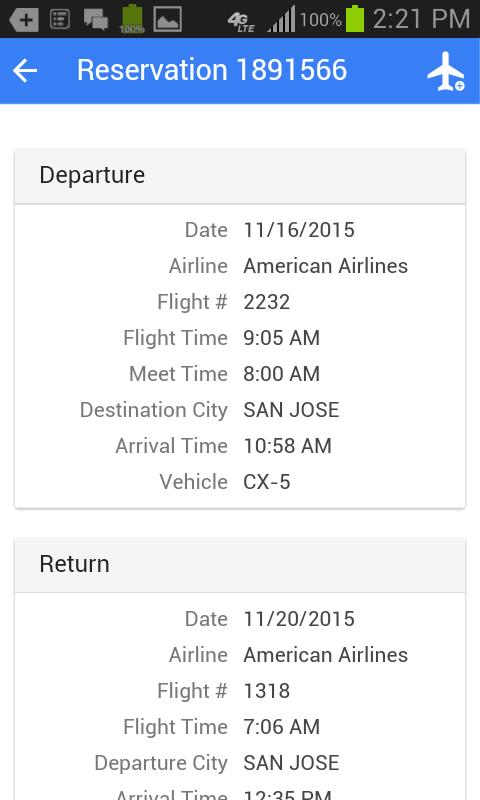Tap the back arrow in header

[x=25, y=70]
